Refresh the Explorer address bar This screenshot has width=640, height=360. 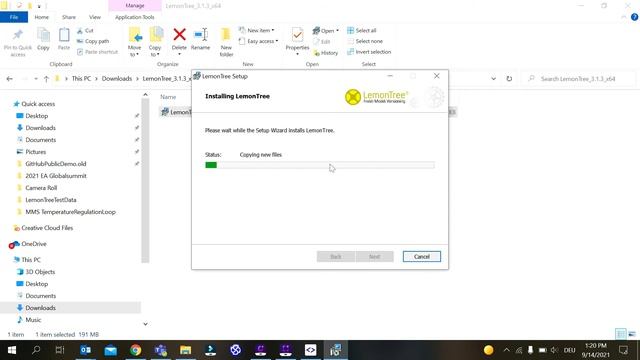(x=509, y=79)
